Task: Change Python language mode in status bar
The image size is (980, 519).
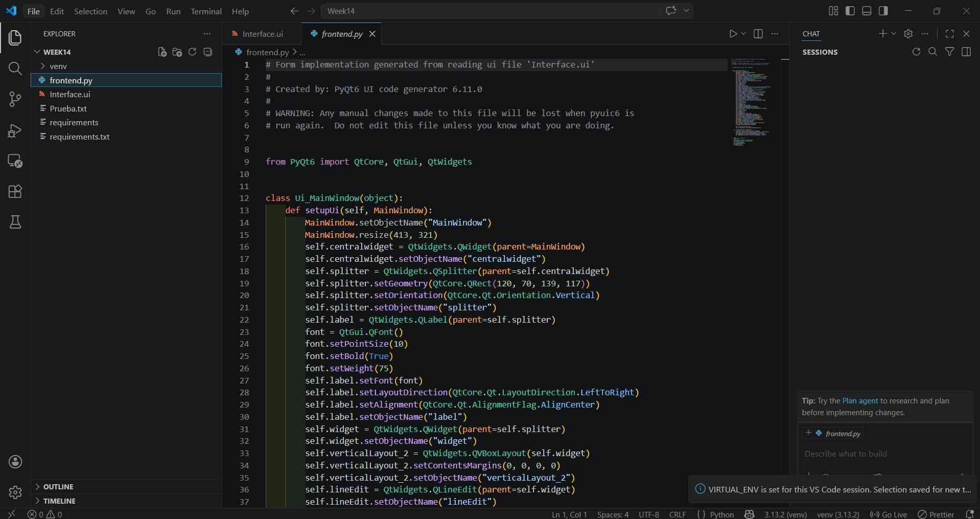Action: point(722,514)
